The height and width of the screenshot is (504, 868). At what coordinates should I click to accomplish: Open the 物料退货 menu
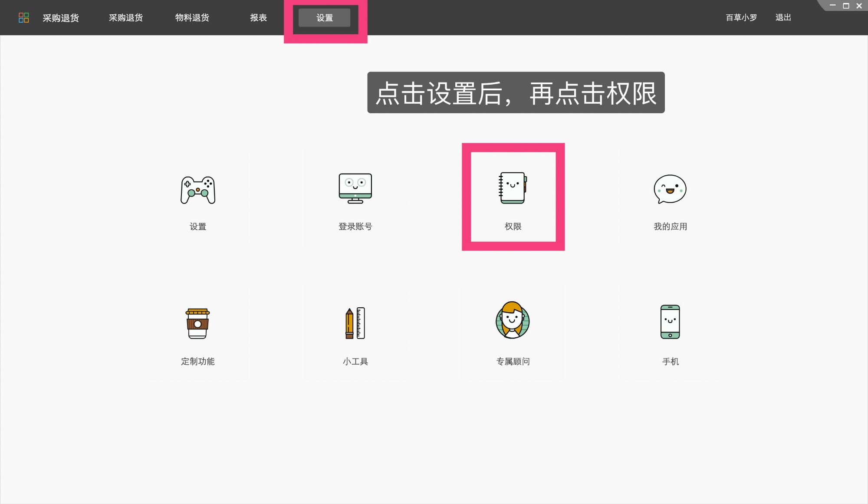(x=192, y=18)
